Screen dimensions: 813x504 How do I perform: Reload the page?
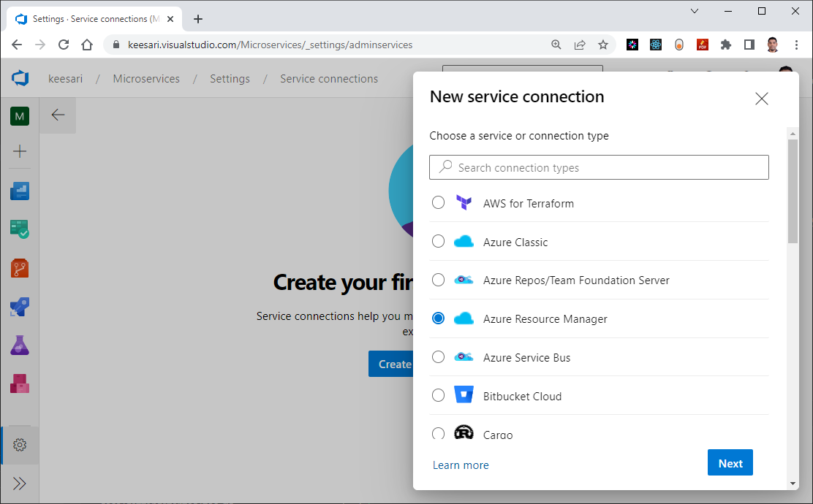(x=64, y=45)
